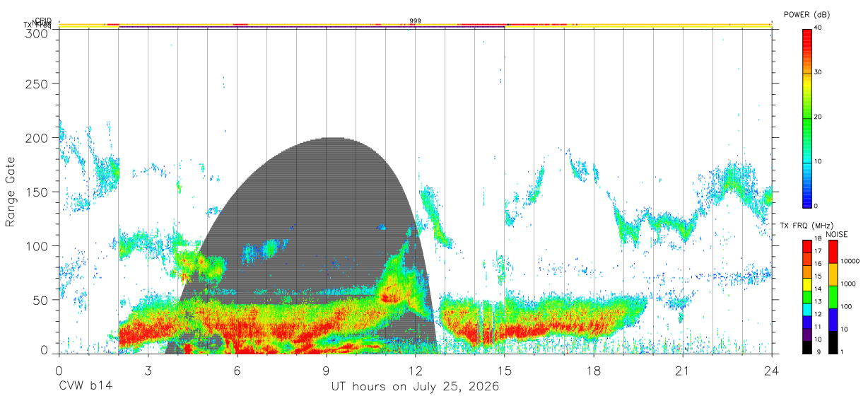
Task: Select the green segment of the noise bar
Action: pyautogui.click(x=833, y=297)
